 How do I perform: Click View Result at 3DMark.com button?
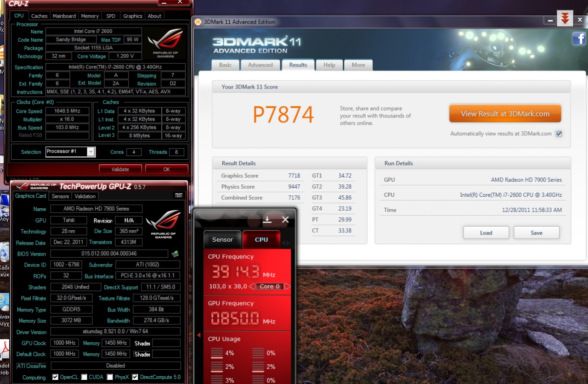tap(505, 114)
